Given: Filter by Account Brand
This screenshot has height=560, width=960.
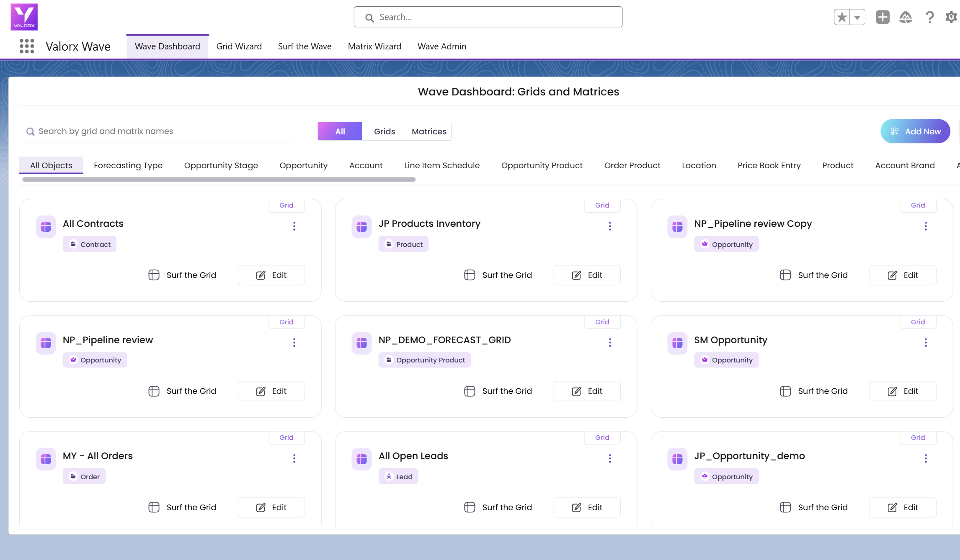Looking at the screenshot, I should point(905,165).
